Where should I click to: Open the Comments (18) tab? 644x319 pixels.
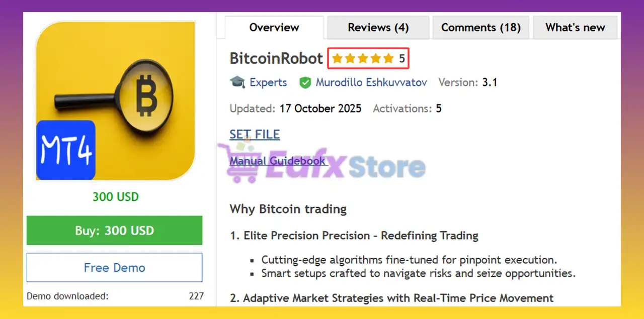(x=481, y=28)
